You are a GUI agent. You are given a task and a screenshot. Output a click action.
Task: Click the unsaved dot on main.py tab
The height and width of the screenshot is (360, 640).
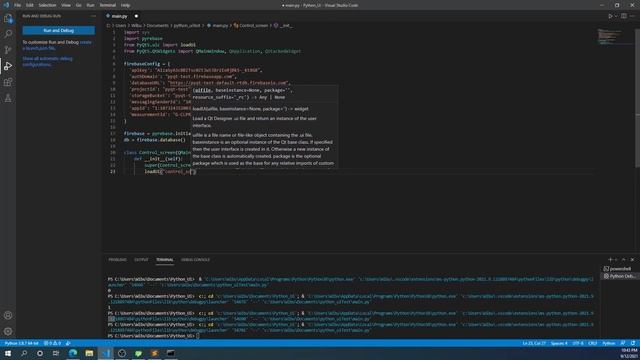pyautogui.click(x=136, y=16)
